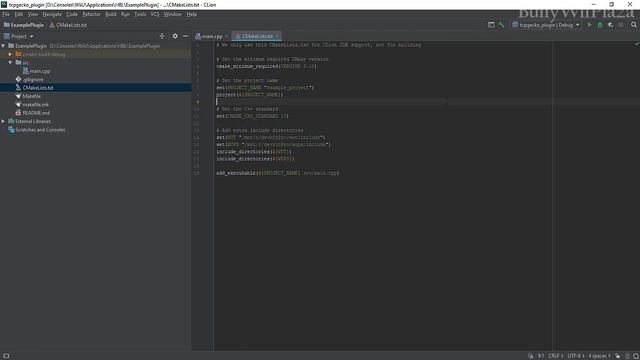Click the green inspection checkmark at the editor's top right

click(x=636, y=44)
